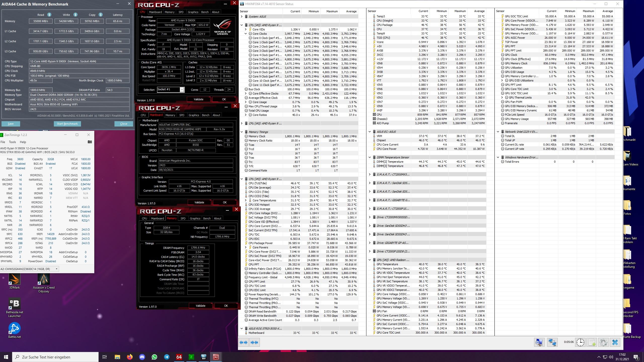The width and height of the screenshot is (644, 362).
Task: Click Start Benchmark in AIDA64
Action: pos(67,124)
